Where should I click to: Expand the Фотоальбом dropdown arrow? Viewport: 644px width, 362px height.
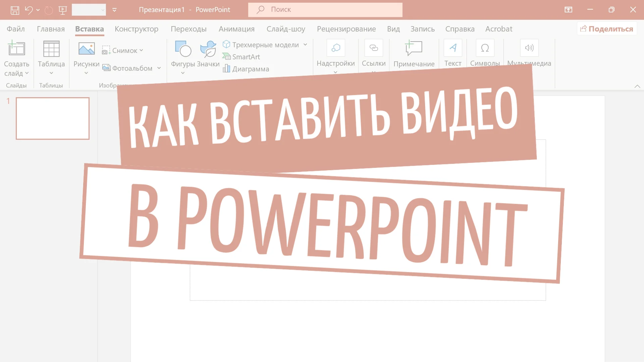[159, 68]
